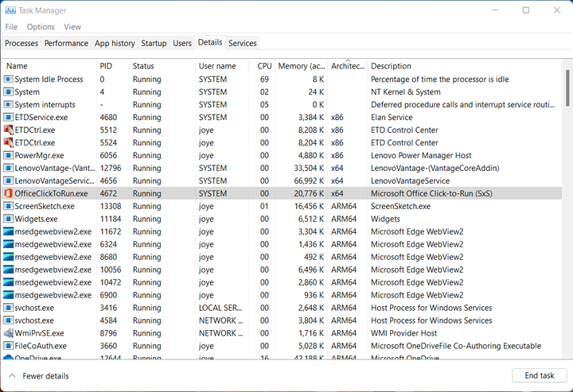
Task: Click msedgewebview2.exe icon for PID 10056
Action: tap(8, 270)
